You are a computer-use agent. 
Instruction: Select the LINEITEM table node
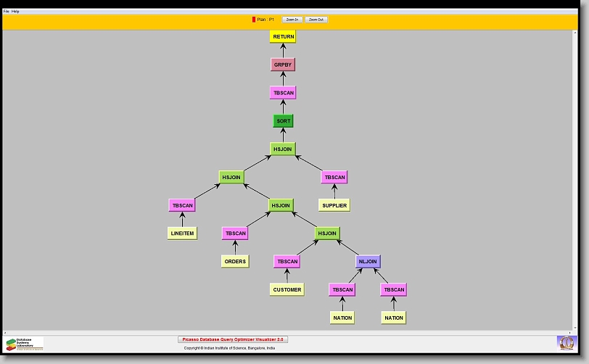[x=182, y=233]
